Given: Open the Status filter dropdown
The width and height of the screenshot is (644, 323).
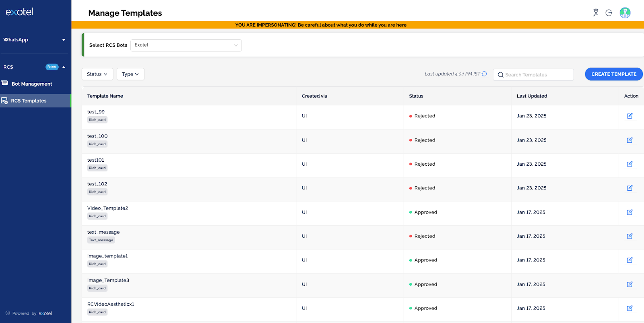Looking at the screenshot, I should coord(97,74).
